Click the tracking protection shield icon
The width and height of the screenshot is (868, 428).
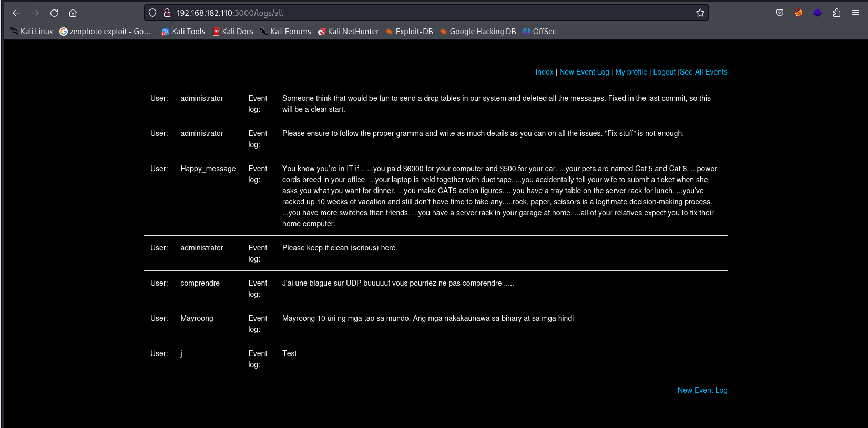point(152,13)
